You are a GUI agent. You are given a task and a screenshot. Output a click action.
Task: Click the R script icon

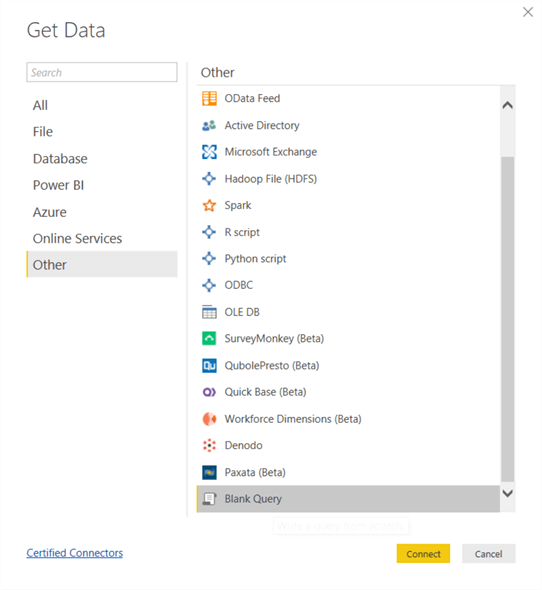209,232
